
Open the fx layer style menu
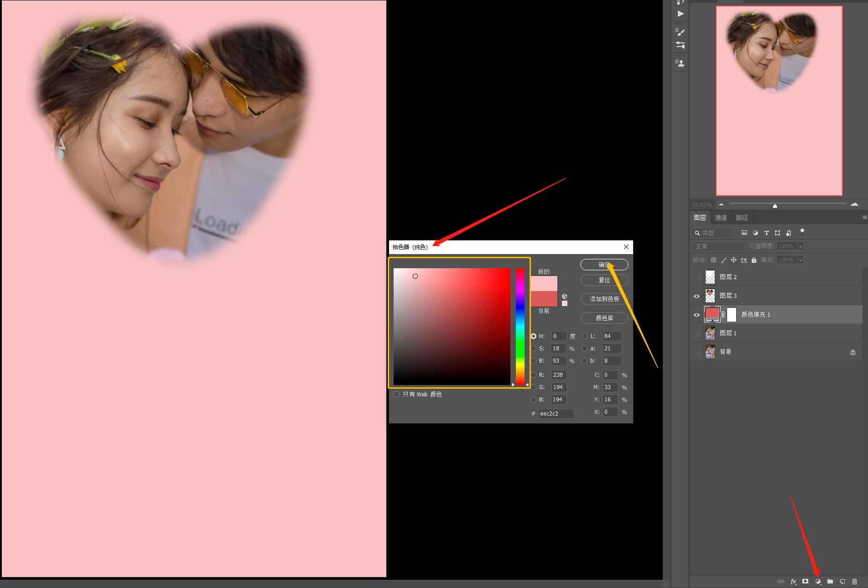(x=793, y=582)
